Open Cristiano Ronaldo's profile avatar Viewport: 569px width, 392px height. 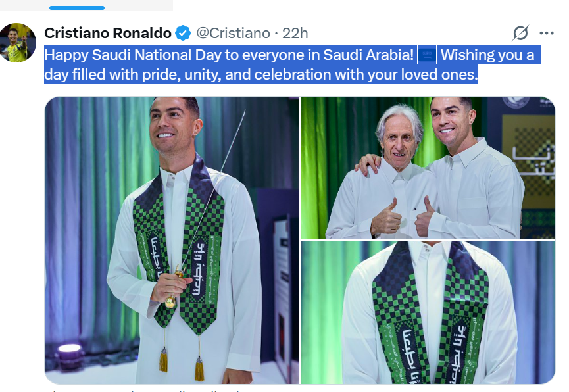click(x=17, y=42)
